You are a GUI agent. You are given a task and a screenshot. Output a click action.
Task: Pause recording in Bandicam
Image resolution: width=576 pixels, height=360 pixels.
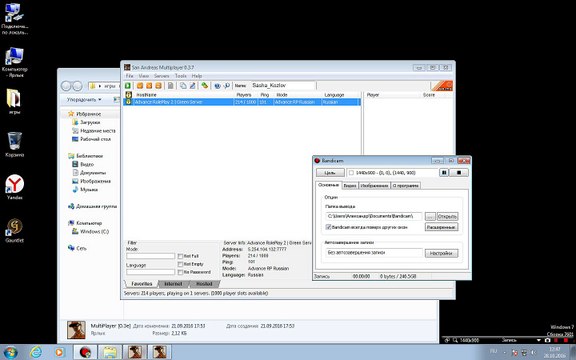tap(444, 173)
